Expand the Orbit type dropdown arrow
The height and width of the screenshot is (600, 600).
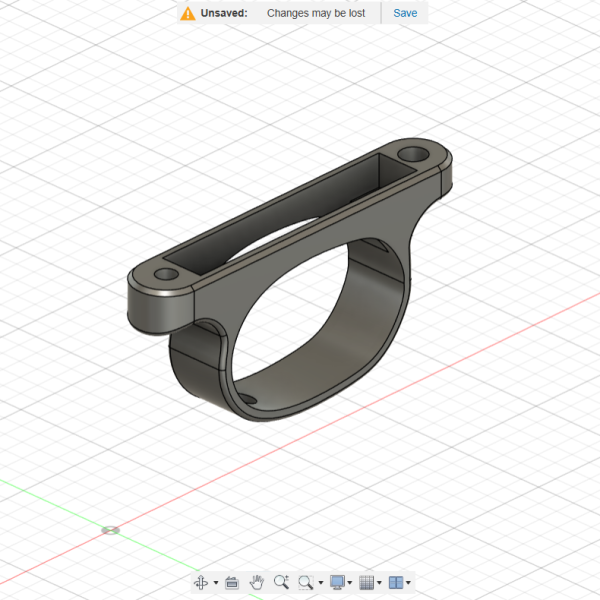pos(215,583)
